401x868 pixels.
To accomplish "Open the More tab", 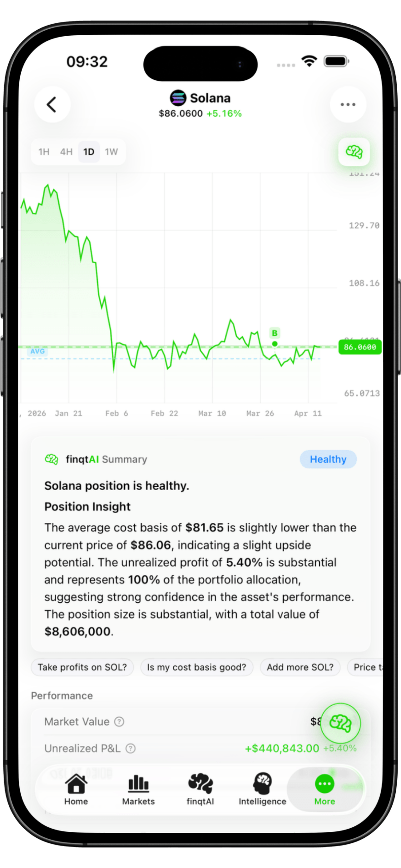I will (324, 790).
